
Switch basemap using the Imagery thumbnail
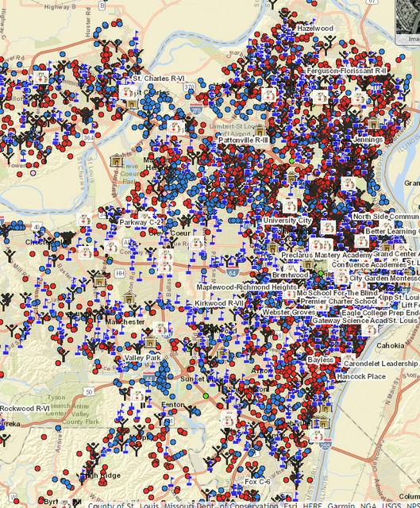pyautogui.click(x=408, y=21)
